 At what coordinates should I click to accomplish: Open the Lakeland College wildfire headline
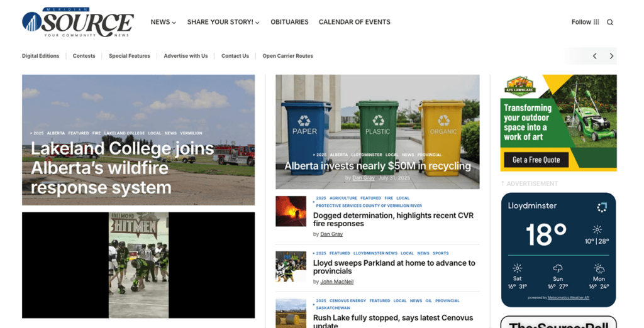click(x=122, y=168)
